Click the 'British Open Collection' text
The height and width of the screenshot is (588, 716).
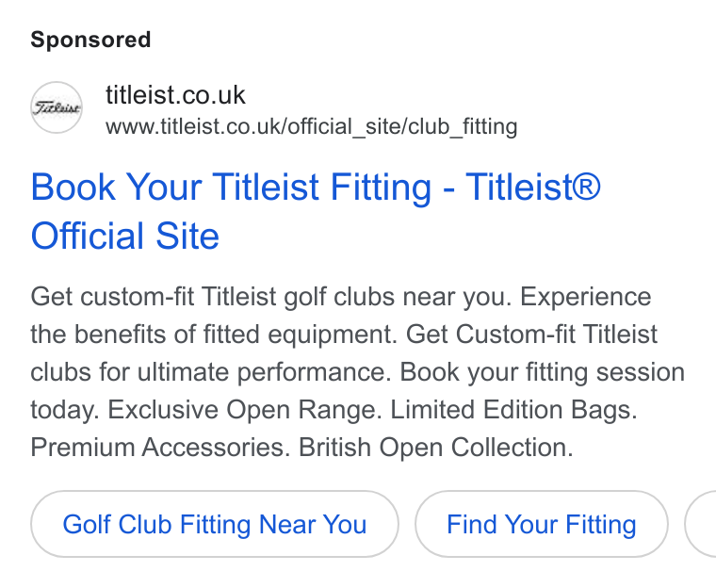[x=435, y=448]
